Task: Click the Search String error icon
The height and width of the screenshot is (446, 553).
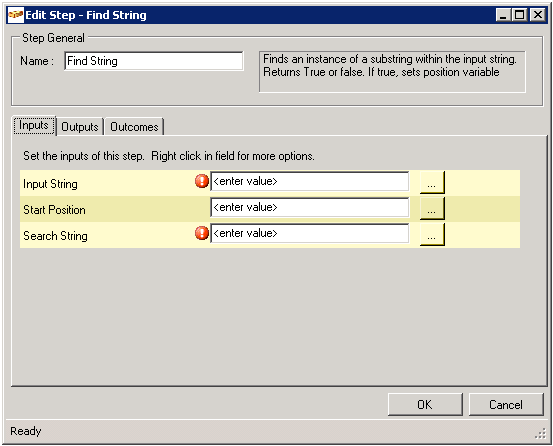Action: [x=202, y=233]
